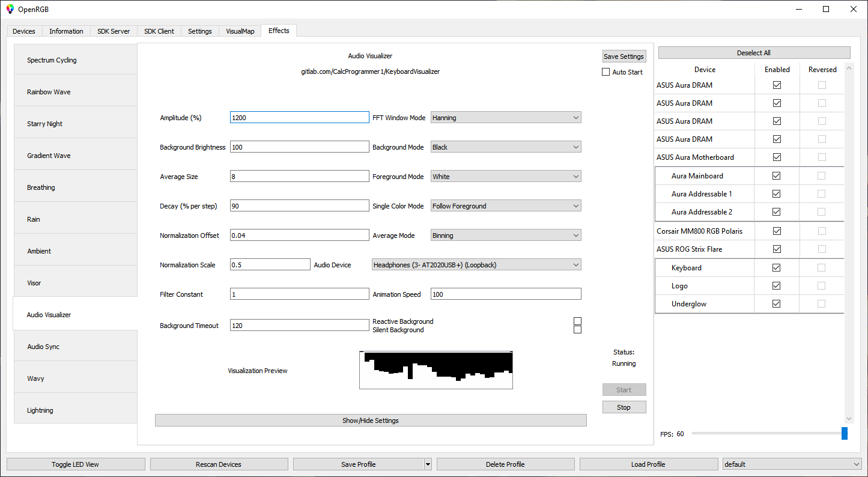The height and width of the screenshot is (477, 868).
Task: Go to the Settings tab
Action: pyautogui.click(x=200, y=31)
